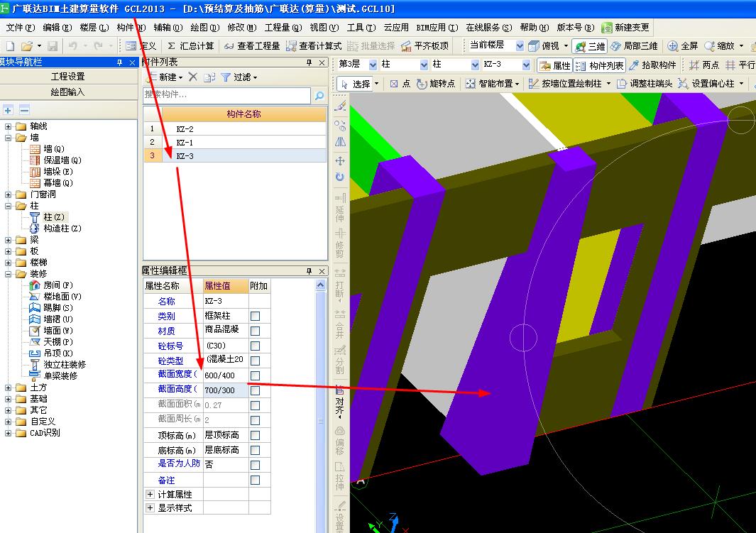
Task: Open the 绘图(D) menu
Action: coord(205,28)
